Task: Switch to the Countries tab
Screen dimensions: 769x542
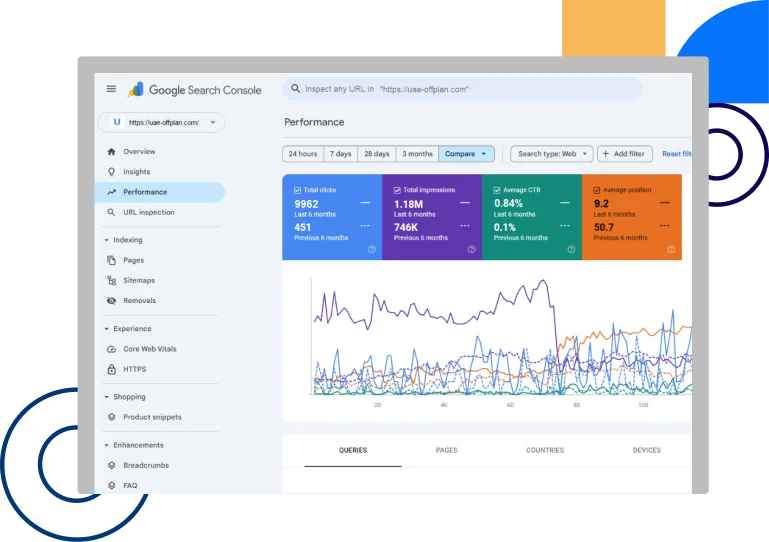Action: pos(545,450)
